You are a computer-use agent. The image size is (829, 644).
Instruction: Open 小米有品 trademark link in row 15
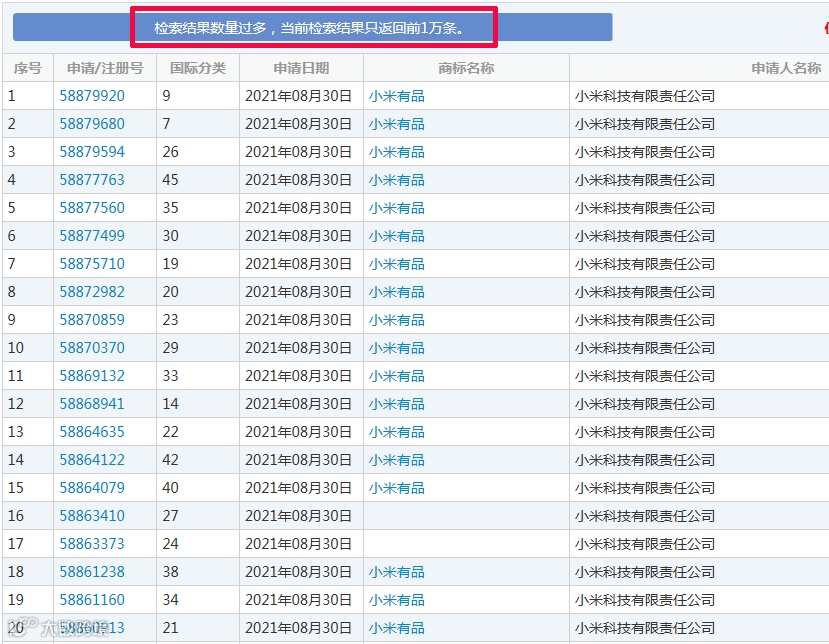397,489
